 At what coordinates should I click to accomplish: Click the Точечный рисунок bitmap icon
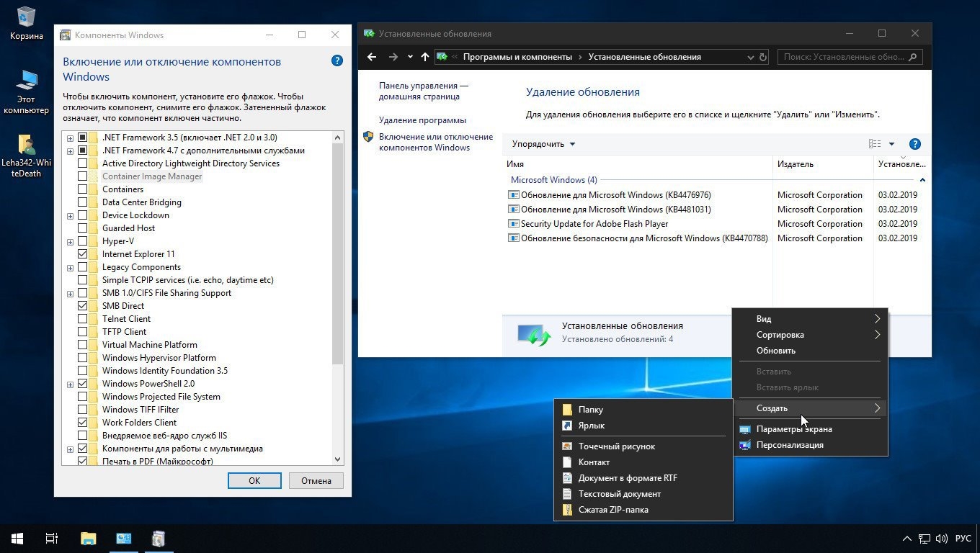567,446
